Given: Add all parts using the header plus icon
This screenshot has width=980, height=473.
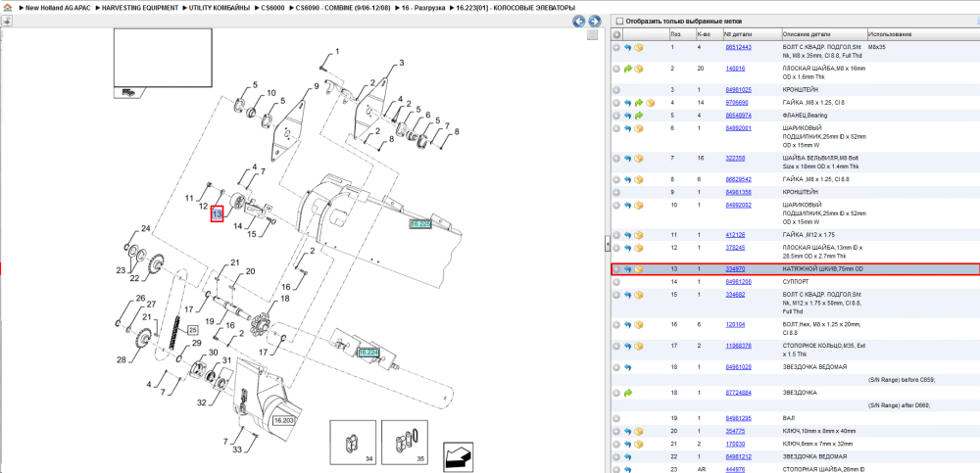Looking at the screenshot, I should point(616,33).
